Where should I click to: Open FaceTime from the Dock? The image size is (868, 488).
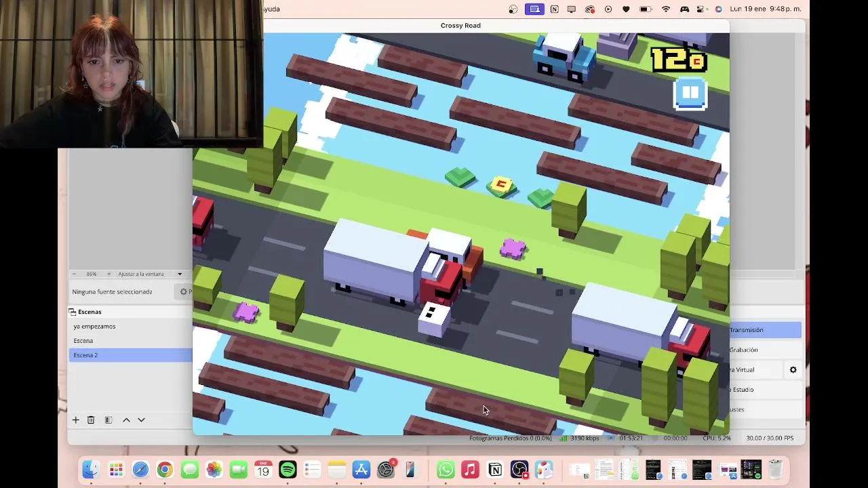238,469
